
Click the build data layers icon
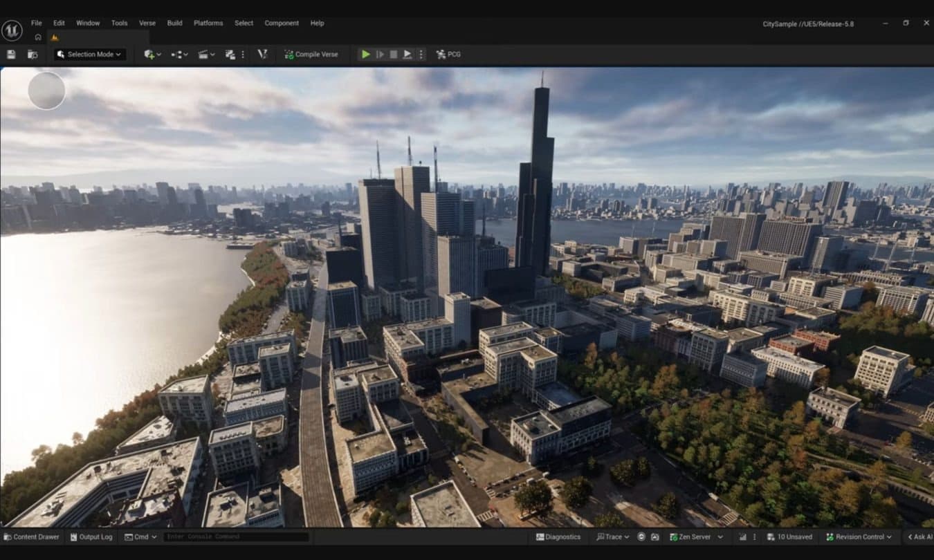(x=230, y=54)
